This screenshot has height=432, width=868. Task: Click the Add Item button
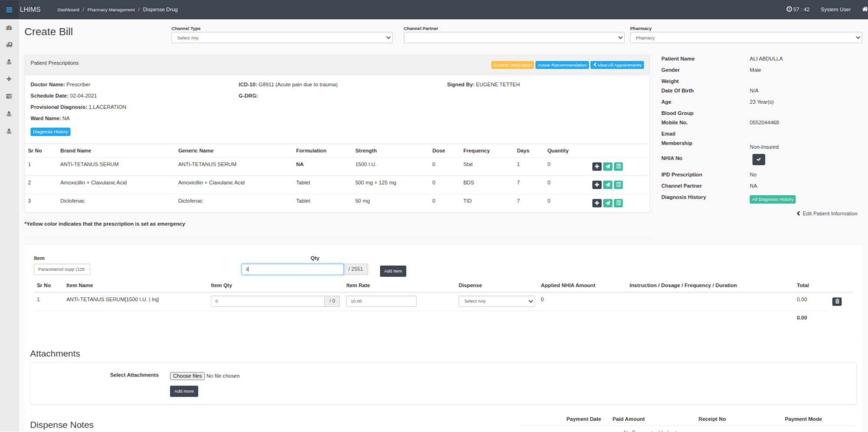click(393, 271)
